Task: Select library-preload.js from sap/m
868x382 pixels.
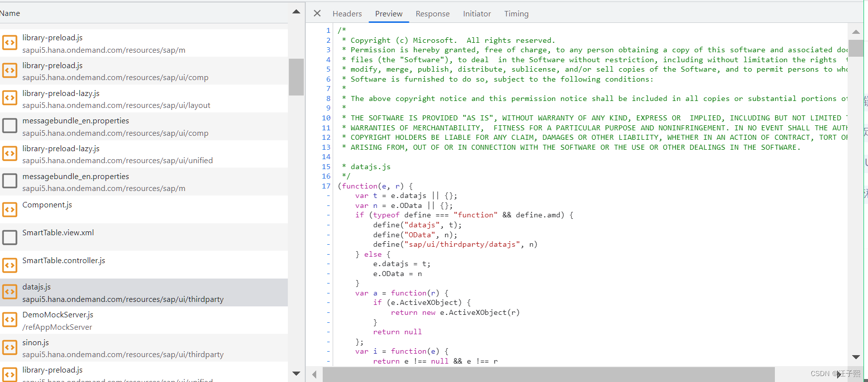Action: pos(144,43)
